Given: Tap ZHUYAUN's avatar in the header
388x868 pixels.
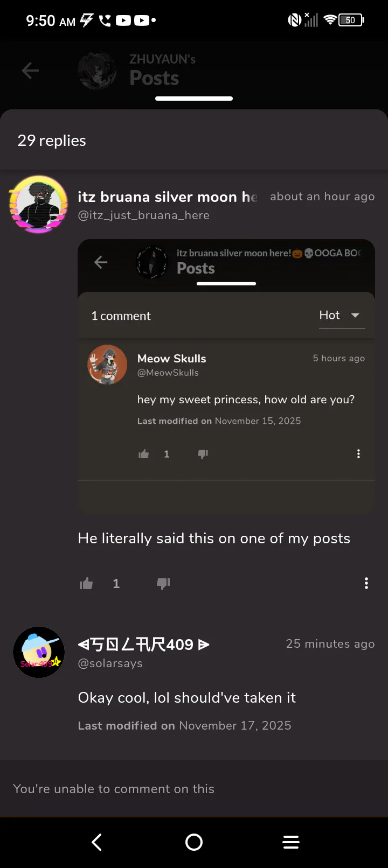Looking at the screenshot, I should pos(97,71).
